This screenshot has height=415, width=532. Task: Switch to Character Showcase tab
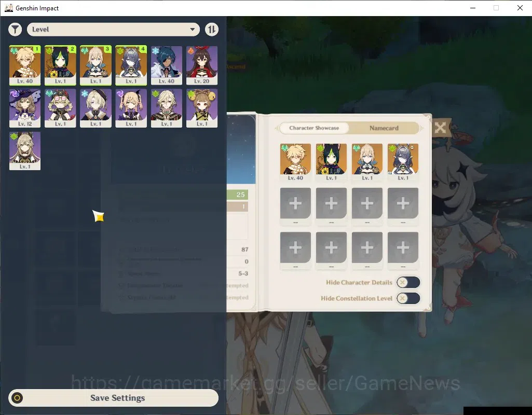tap(314, 128)
